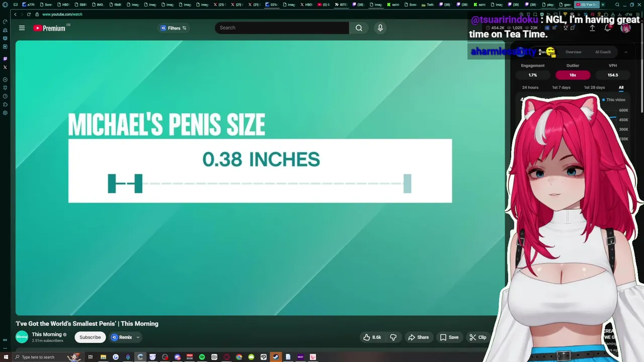Subscribe to This Morning channel
The width and height of the screenshot is (644, 362).
(x=90, y=337)
